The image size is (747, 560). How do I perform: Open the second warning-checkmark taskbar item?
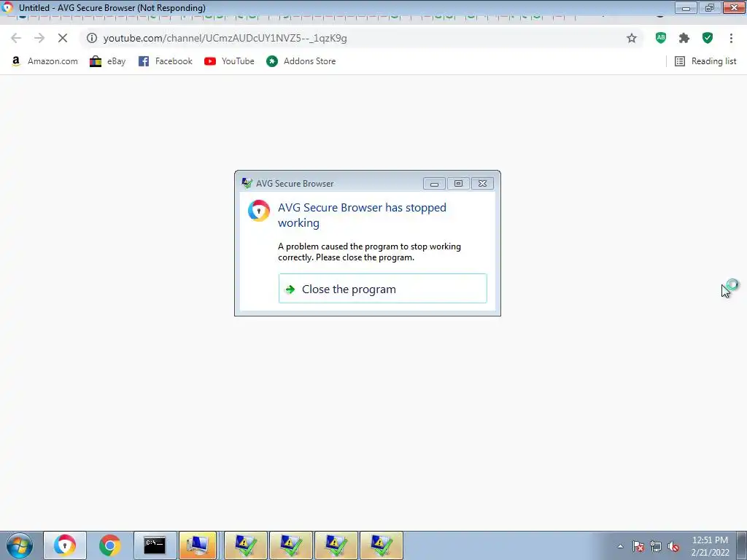(x=291, y=545)
